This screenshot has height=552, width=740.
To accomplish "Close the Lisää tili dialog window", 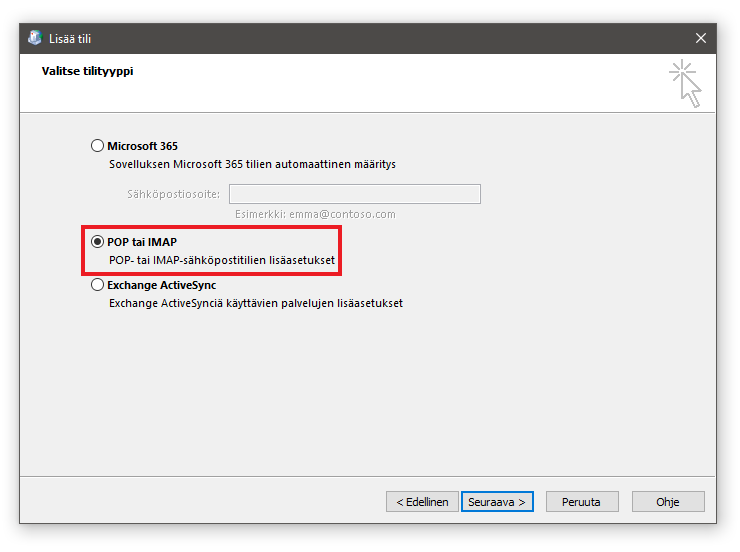I will 700,38.
